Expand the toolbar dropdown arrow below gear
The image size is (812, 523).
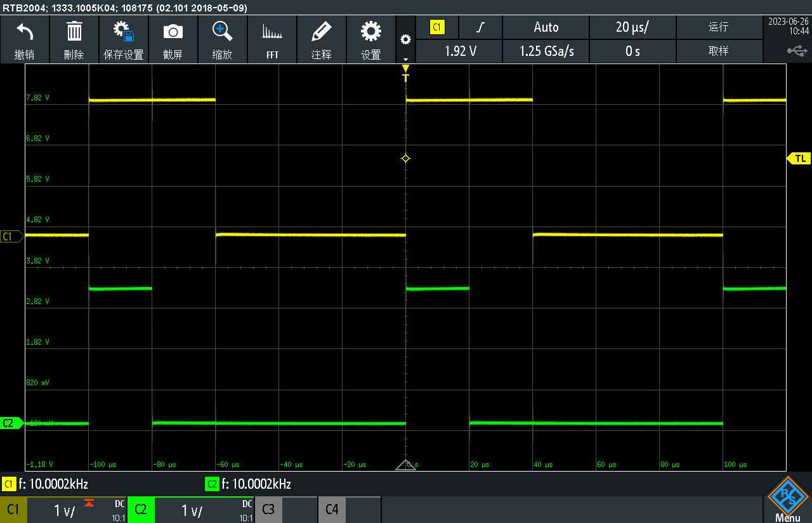tap(406, 59)
